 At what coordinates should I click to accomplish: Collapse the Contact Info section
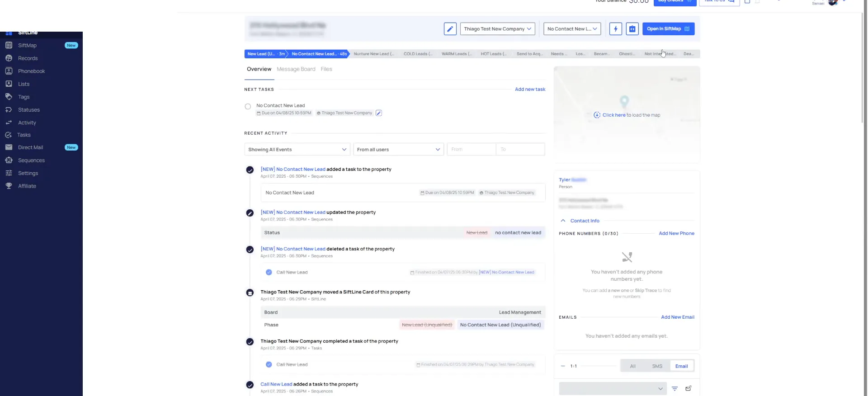pos(563,221)
